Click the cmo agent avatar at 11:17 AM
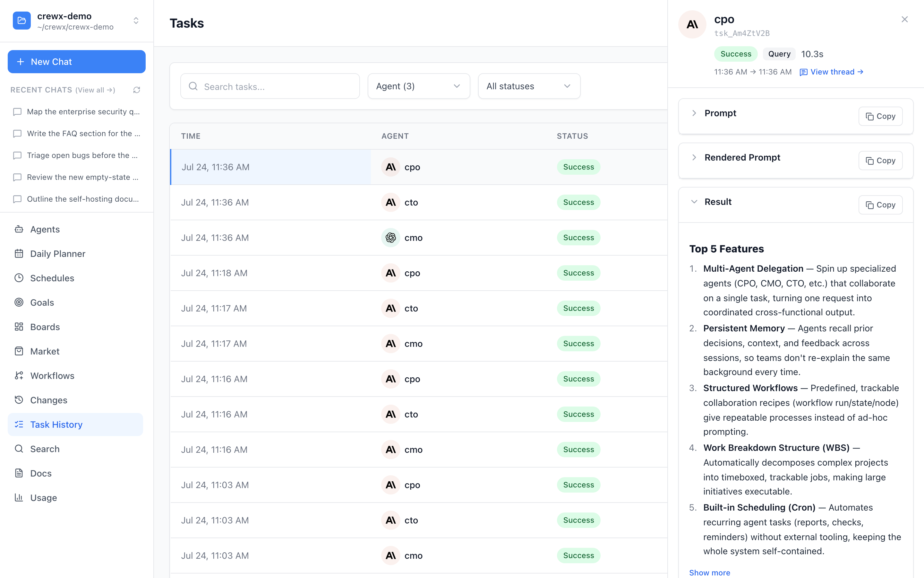The width and height of the screenshot is (924, 578). [390, 344]
